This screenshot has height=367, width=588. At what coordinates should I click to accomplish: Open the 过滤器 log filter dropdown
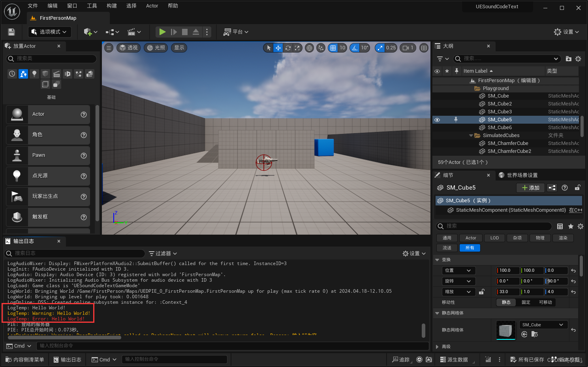pyautogui.click(x=163, y=254)
